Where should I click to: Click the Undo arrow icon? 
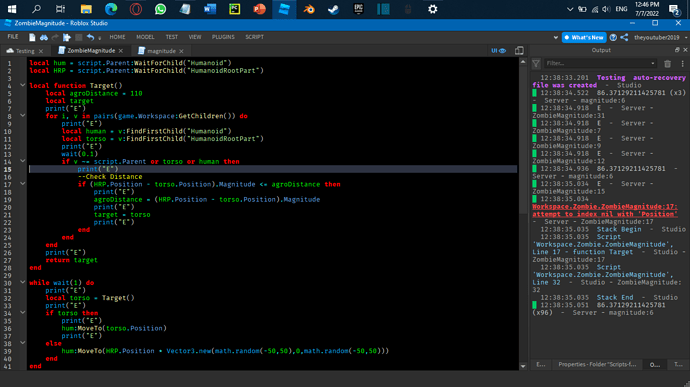click(x=90, y=37)
